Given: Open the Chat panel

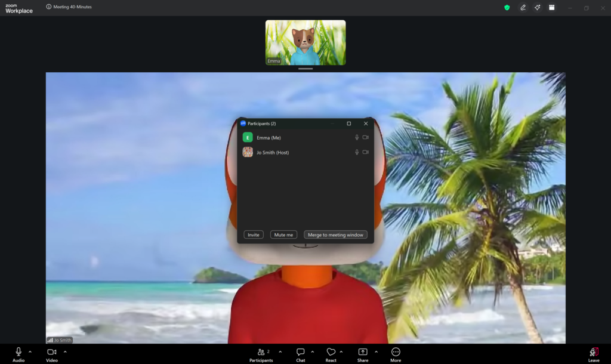Looking at the screenshot, I should click(301, 354).
